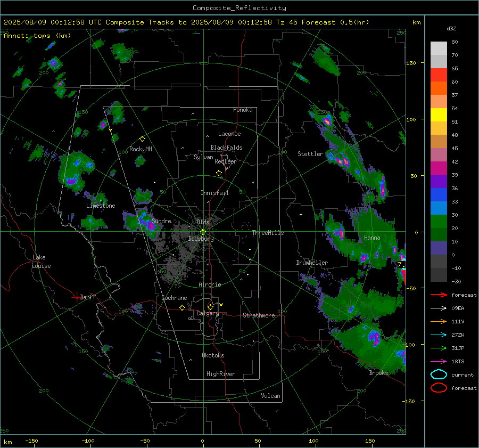Click the Cochrane label
Image resolution: width=479 pixels, height=448 pixels.
(174, 298)
